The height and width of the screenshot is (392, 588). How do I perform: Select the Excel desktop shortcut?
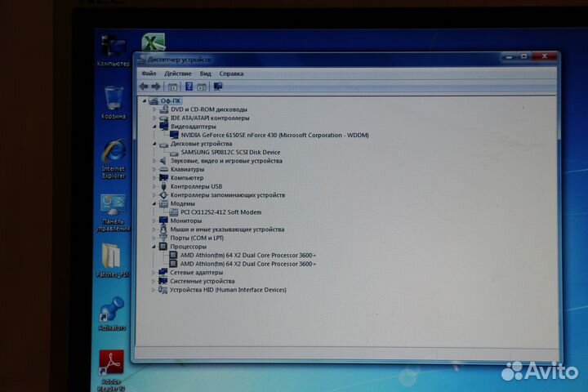[154, 42]
